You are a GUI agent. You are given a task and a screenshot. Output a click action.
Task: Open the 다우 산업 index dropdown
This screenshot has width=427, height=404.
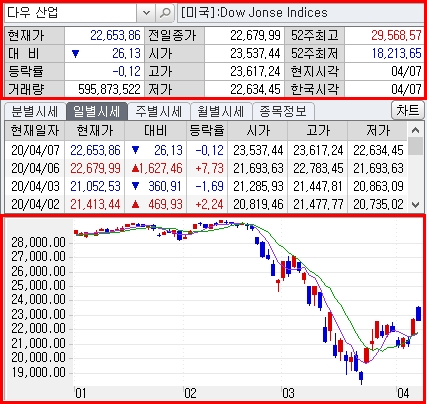pyautogui.click(x=146, y=13)
